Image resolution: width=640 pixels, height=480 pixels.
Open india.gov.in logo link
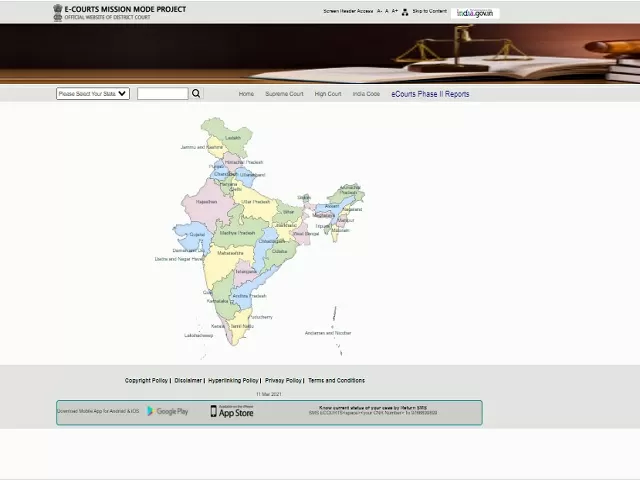pyautogui.click(x=475, y=13)
